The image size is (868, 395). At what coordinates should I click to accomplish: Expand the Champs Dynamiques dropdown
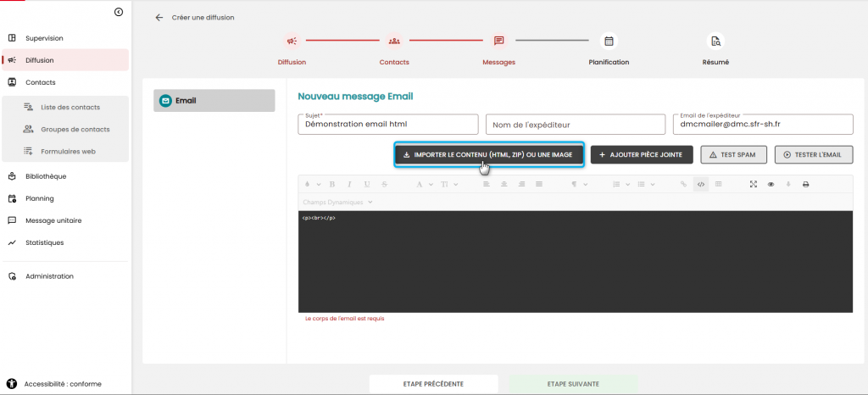coord(337,202)
